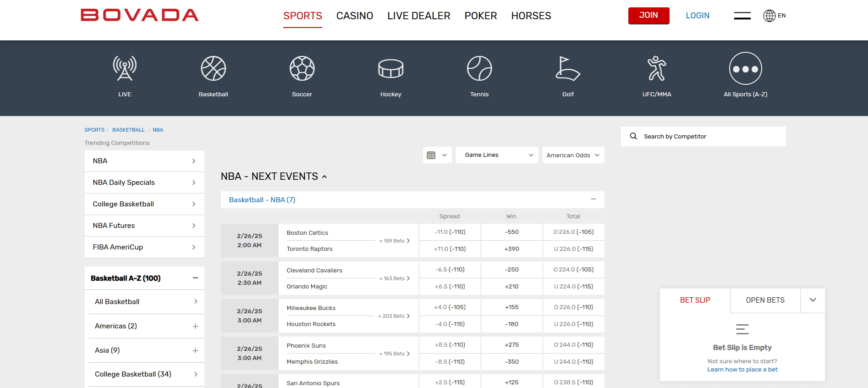Viewport: 868px width, 388px height.
Task: Open +203 Bets for Bucks vs Rockets
Action: point(394,316)
